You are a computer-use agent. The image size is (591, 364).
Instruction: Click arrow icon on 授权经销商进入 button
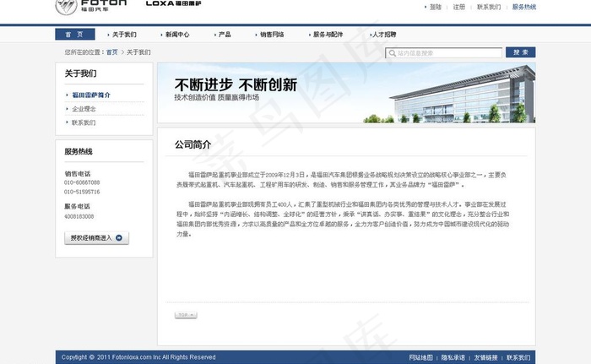pyautogui.click(x=119, y=237)
